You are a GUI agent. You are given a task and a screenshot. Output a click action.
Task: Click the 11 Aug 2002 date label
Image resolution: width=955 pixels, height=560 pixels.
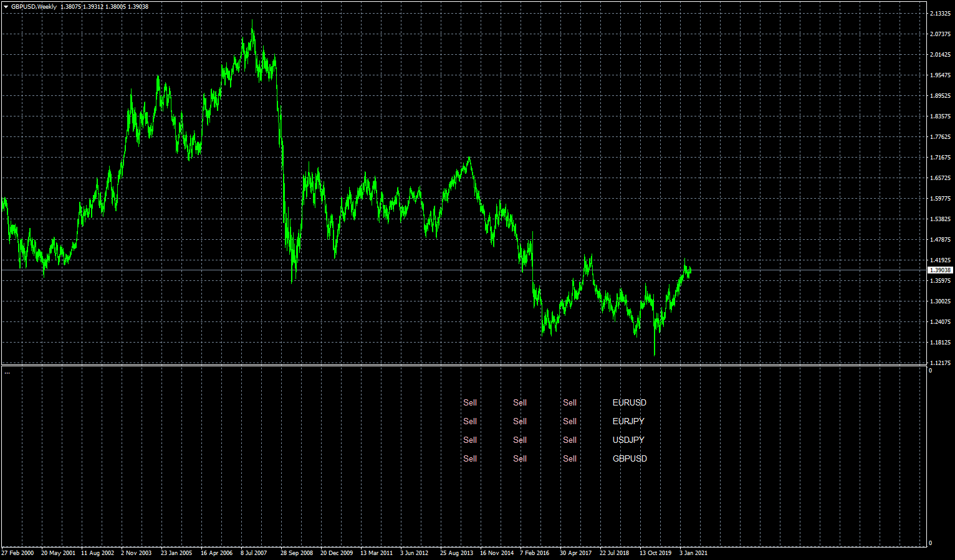[98, 553]
